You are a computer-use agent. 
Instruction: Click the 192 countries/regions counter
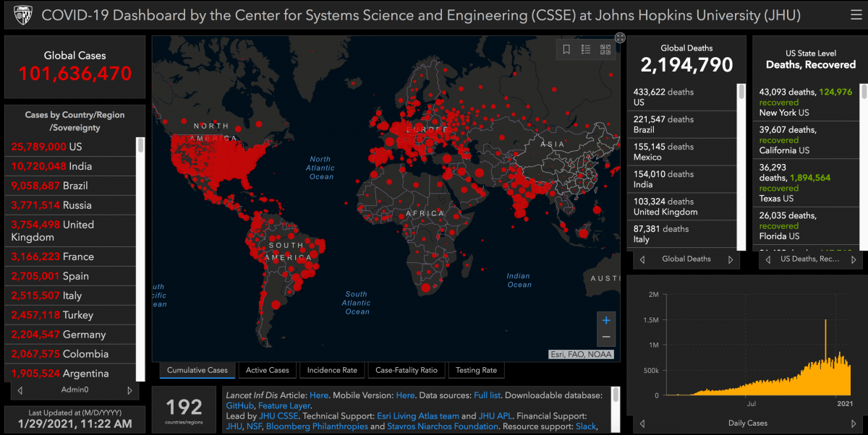tap(184, 410)
